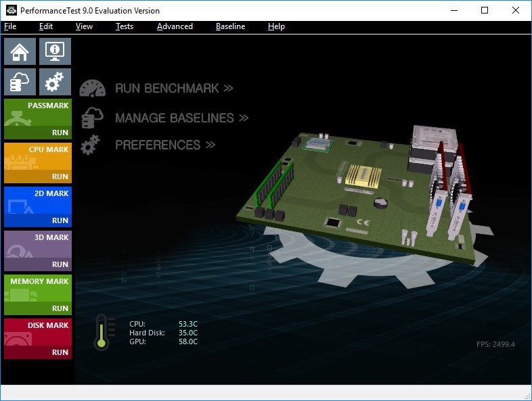Run the Disk Mark test

[x=38, y=352]
